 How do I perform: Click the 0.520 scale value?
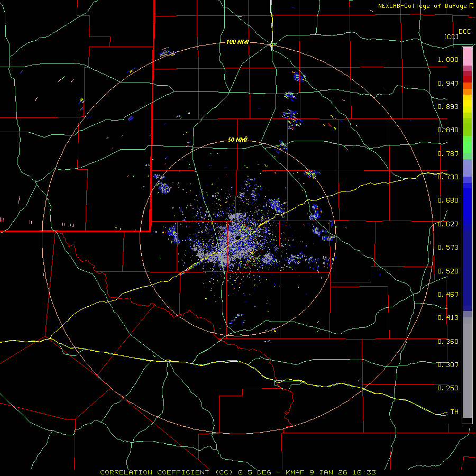448,271
